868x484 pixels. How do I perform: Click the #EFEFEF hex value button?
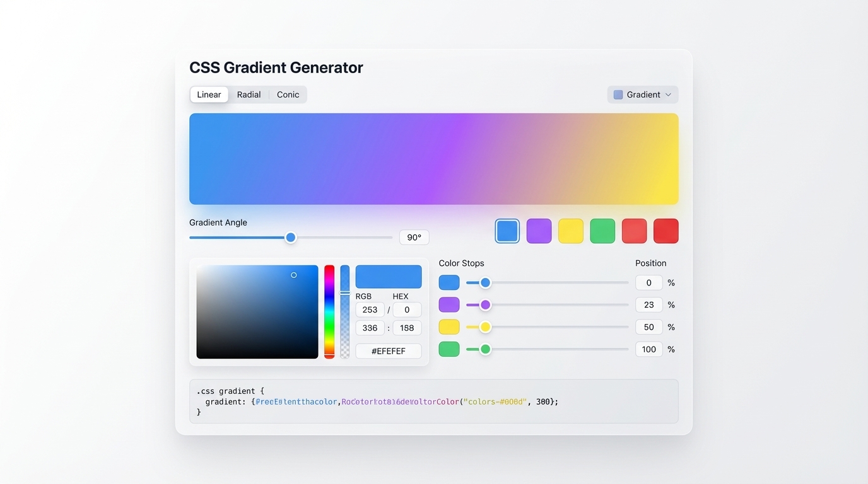click(389, 351)
